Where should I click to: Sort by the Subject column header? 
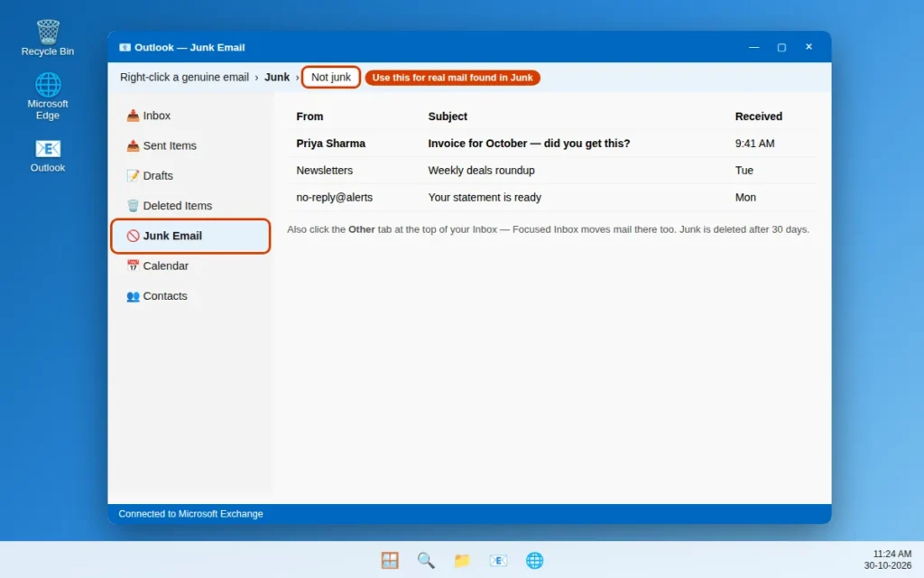click(x=448, y=117)
